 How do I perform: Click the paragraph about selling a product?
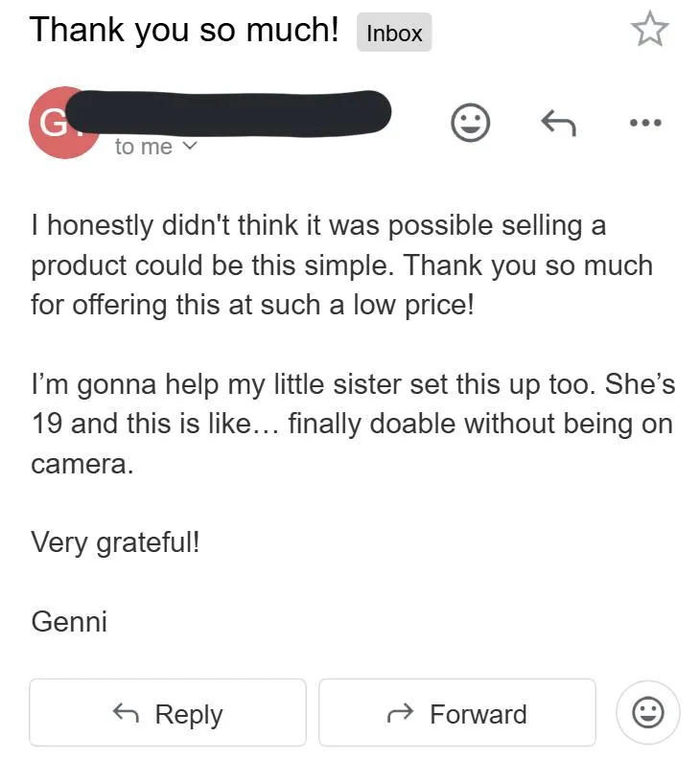(340, 265)
